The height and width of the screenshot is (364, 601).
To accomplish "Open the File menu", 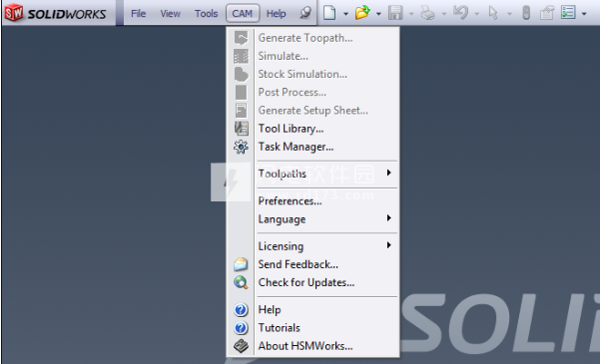I will pos(138,14).
